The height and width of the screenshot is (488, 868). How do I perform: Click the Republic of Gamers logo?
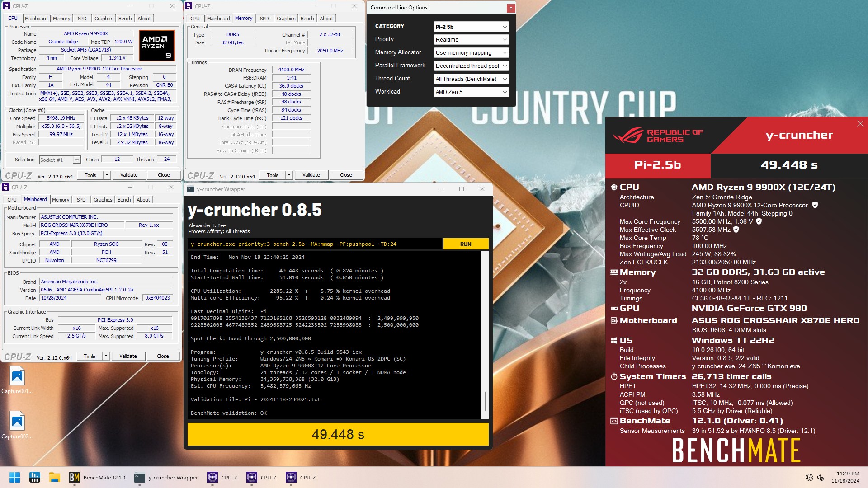click(x=658, y=135)
